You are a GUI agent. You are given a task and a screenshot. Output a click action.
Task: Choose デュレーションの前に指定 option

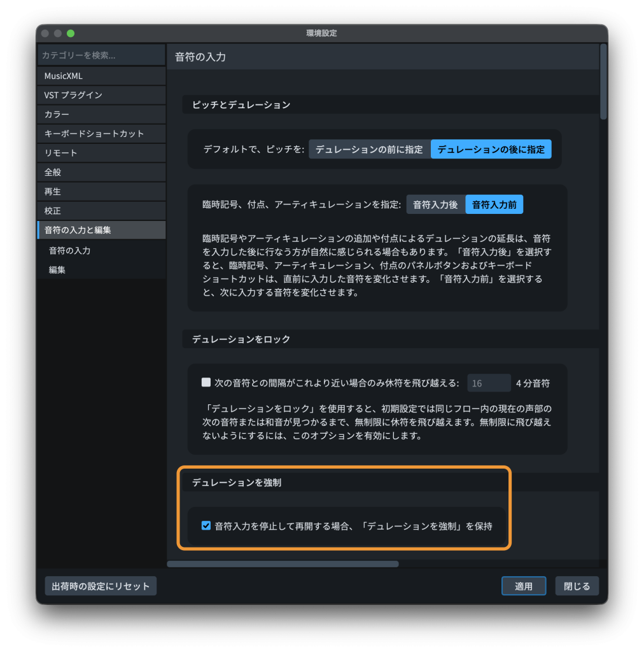369,150
